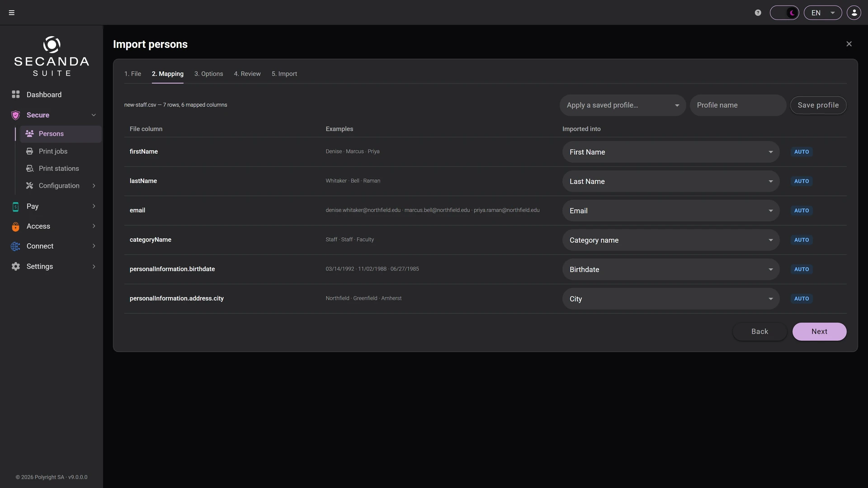Open the Apply a saved profile dropdown
868x488 pixels.
click(x=623, y=105)
